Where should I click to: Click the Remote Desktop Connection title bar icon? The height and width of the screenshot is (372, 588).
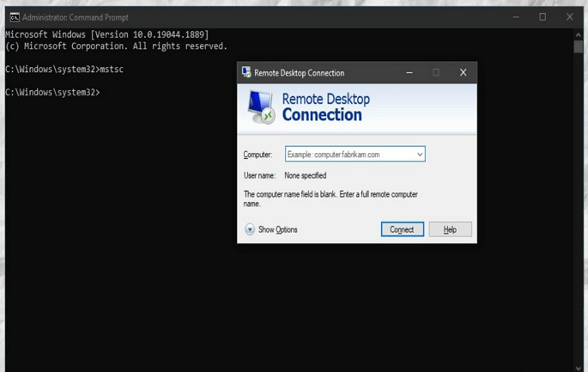(x=246, y=73)
